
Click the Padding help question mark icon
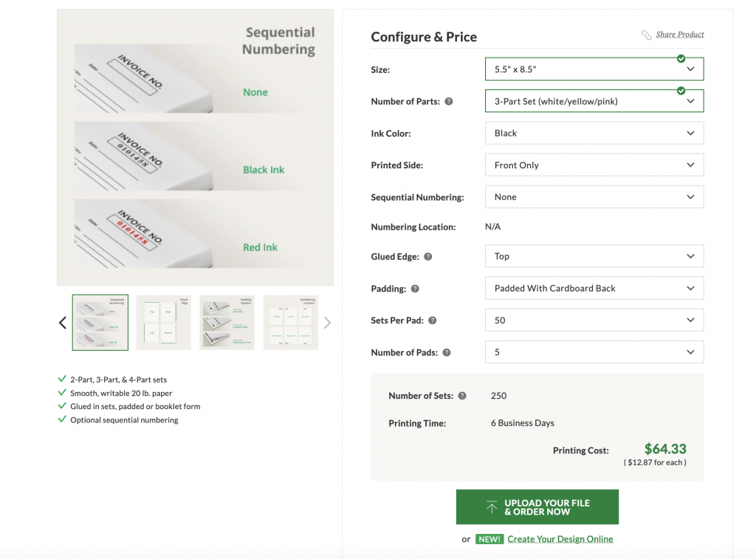415,289
